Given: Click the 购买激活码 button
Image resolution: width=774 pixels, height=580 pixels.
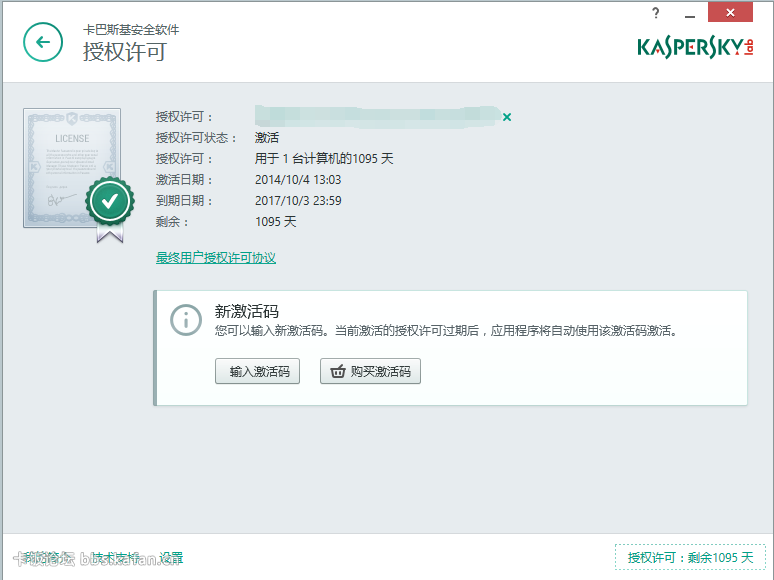Looking at the screenshot, I should coord(370,371).
